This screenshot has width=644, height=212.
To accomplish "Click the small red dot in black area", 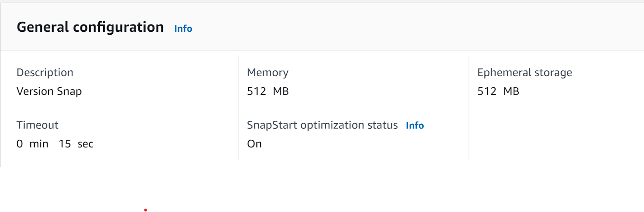I will [x=146, y=210].
